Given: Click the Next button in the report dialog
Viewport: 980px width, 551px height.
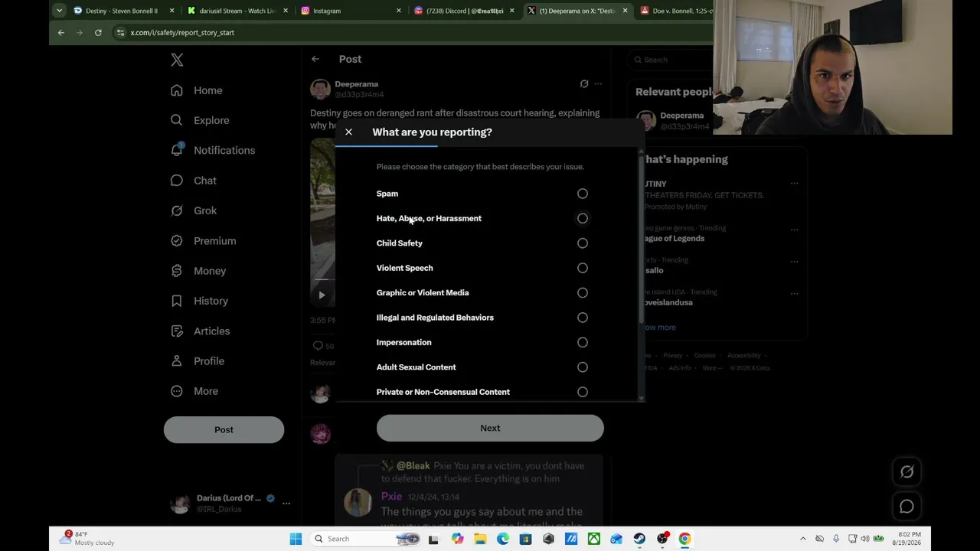Looking at the screenshot, I should click(x=490, y=429).
